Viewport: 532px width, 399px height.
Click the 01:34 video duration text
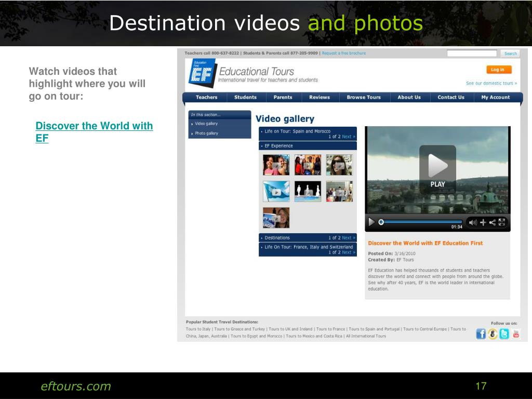[457, 227]
